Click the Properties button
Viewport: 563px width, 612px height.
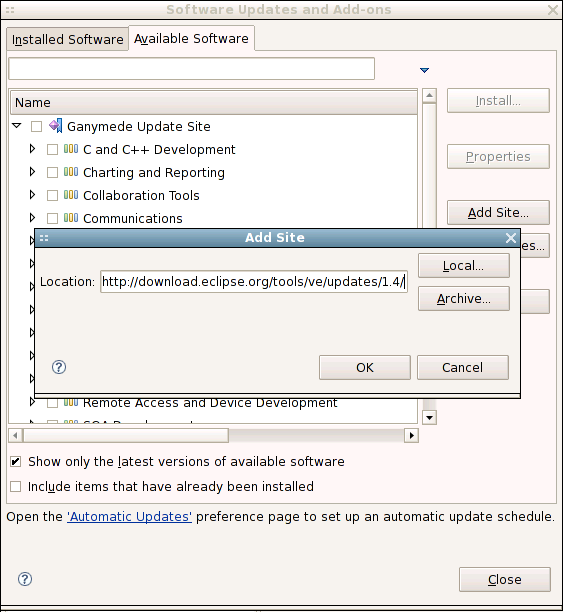[x=498, y=157]
